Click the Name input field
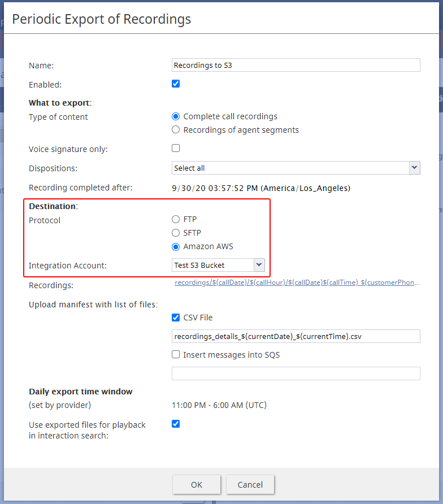 [x=296, y=65]
